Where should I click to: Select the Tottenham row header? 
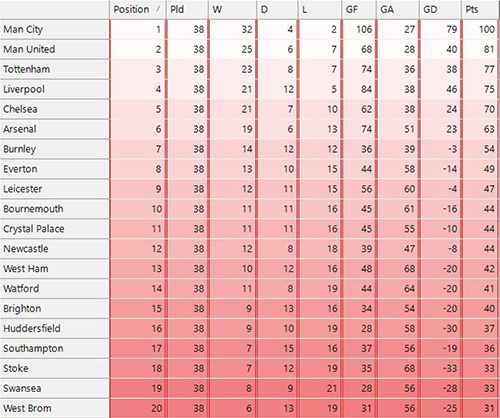click(55, 69)
